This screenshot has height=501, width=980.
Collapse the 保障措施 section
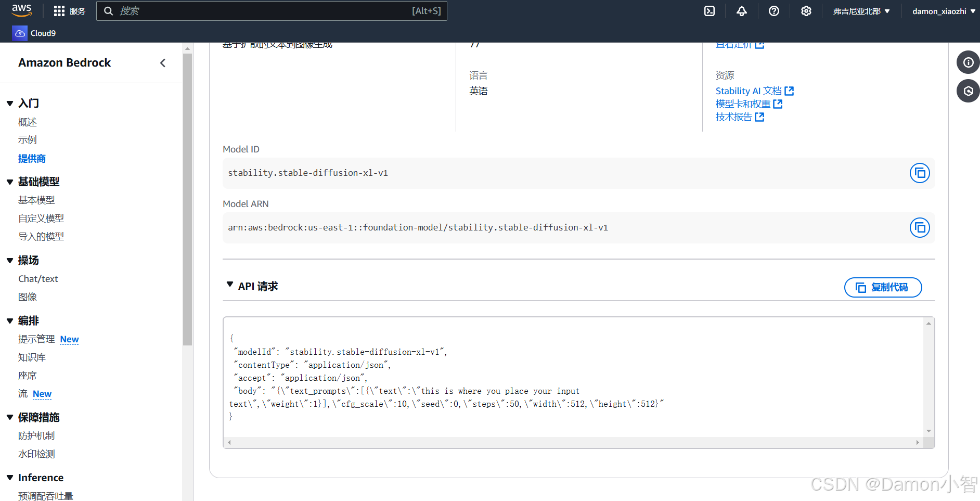10,418
